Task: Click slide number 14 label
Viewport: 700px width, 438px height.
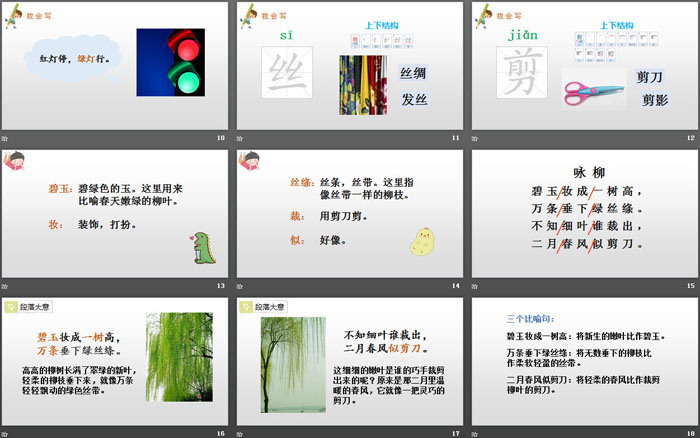Action: pos(456,286)
